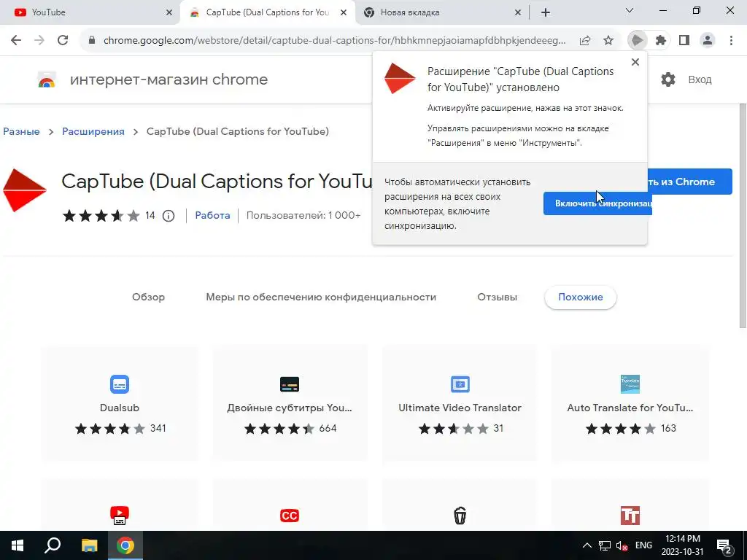Image resolution: width=747 pixels, height=560 pixels.
Task: Open a new browser tab
Action: pos(546,12)
